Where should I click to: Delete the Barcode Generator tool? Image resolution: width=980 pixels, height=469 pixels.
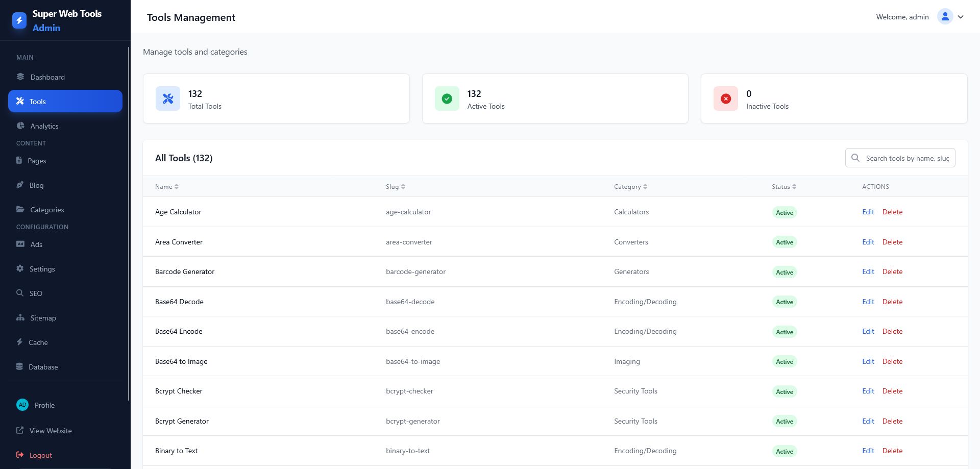[892, 271]
